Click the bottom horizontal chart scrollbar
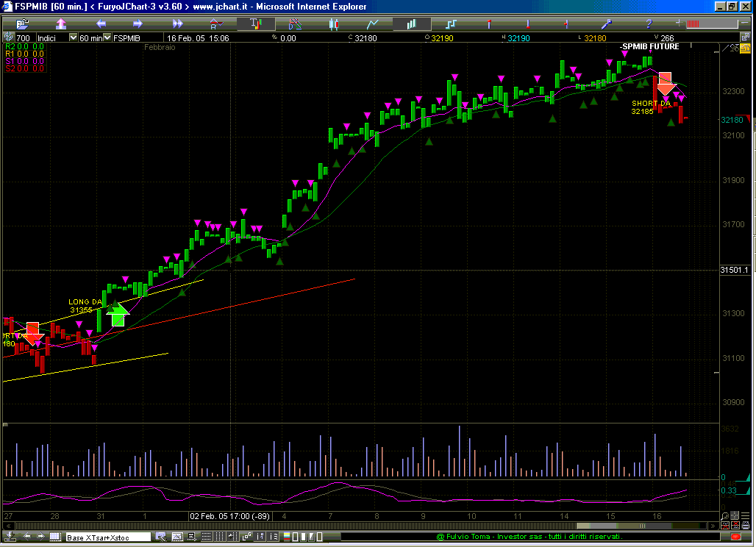 (x=368, y=526)
